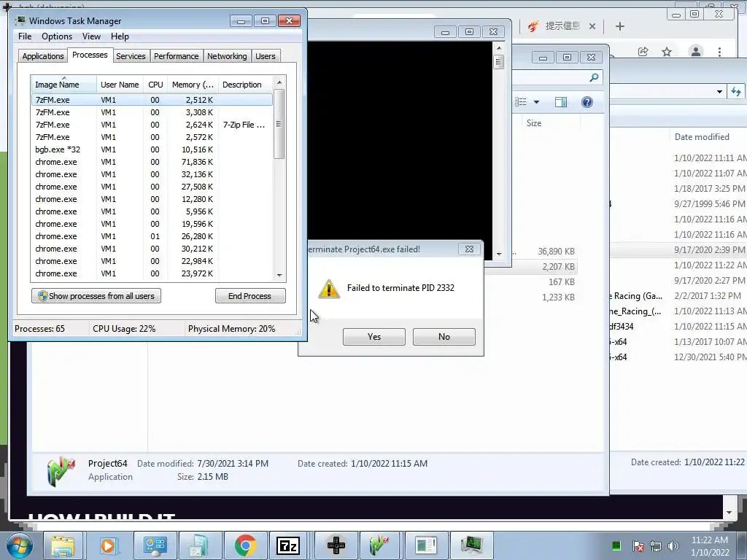
Task: Select the 7zFM.exe row with 7-Zip File description
Action: click(x=152, y=125)
